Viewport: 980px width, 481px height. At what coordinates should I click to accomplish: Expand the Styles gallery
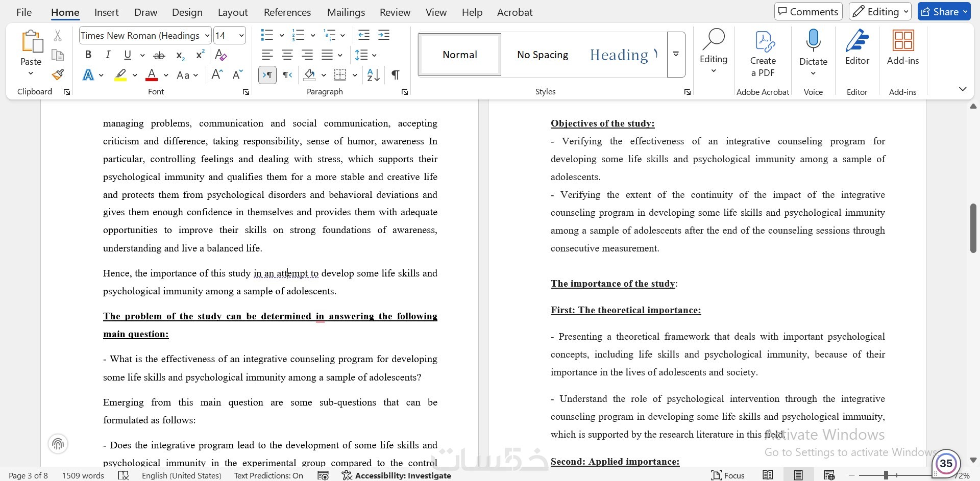click(676, 55)
